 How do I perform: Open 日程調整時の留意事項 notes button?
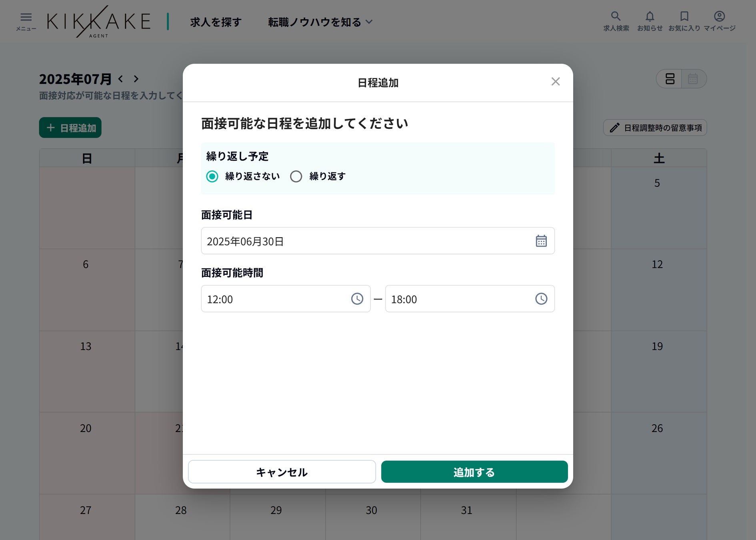click(x=655, y=128)
